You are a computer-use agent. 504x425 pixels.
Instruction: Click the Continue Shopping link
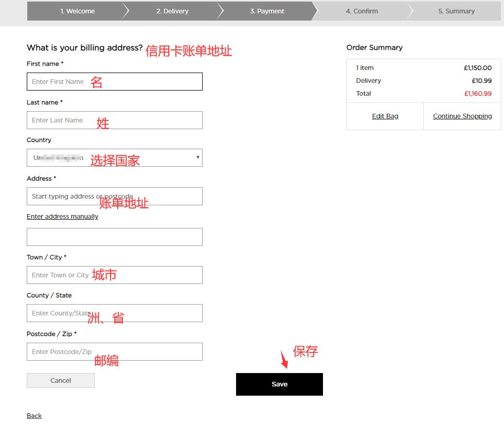click(462, 116)
